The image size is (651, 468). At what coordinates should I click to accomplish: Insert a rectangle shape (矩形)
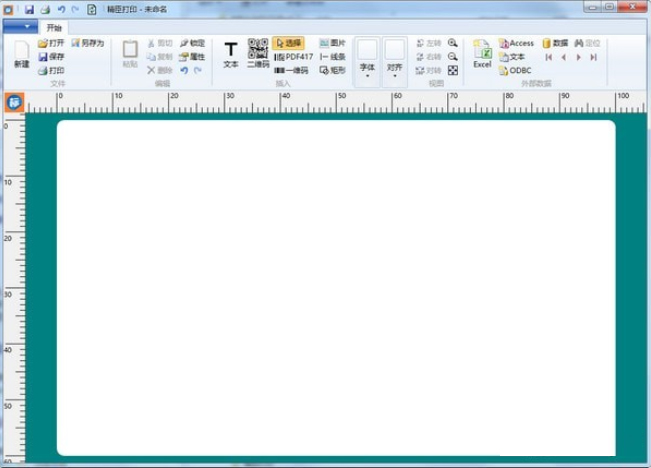point(333,71)
